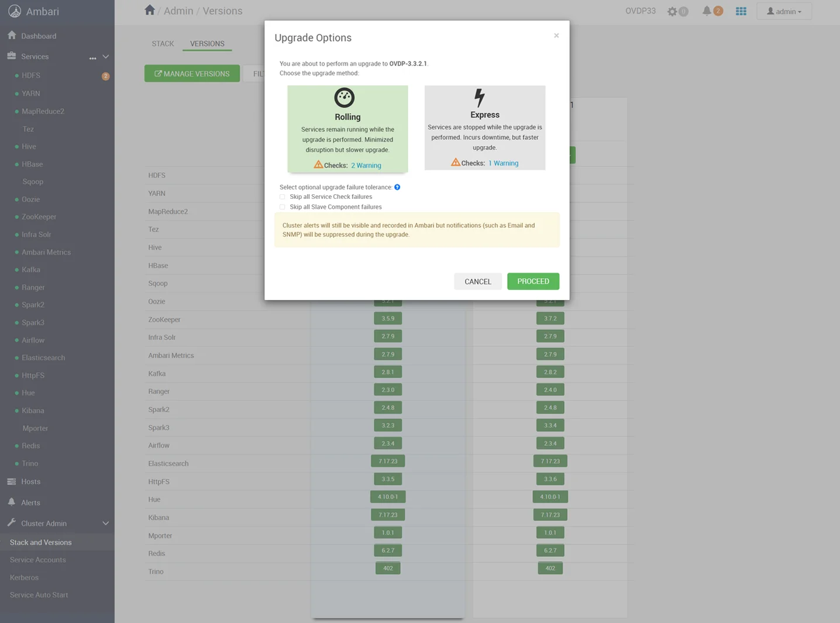Screen dimensions: 840x623
Task: Open the Hue service in sidebar
Action: tap(28, 393)
